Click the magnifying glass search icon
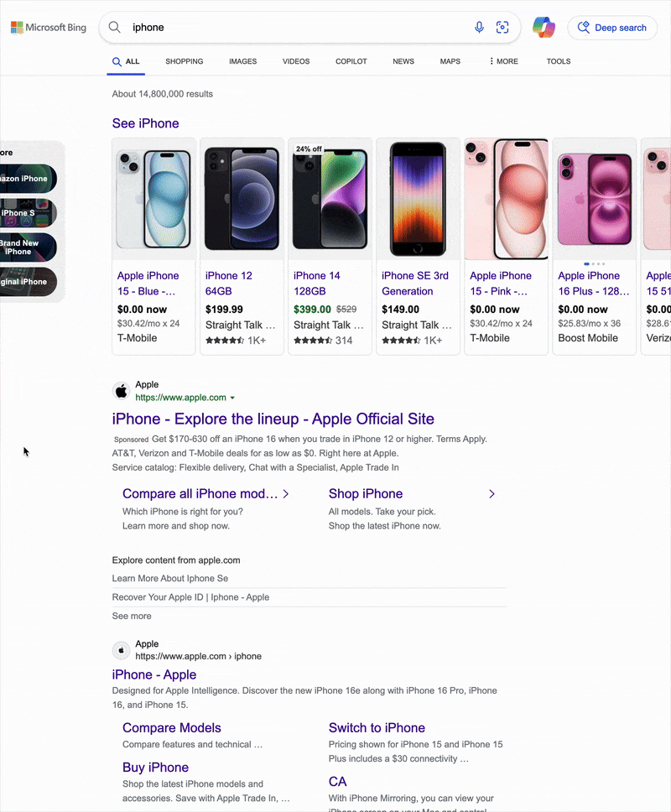 (114, 27)
